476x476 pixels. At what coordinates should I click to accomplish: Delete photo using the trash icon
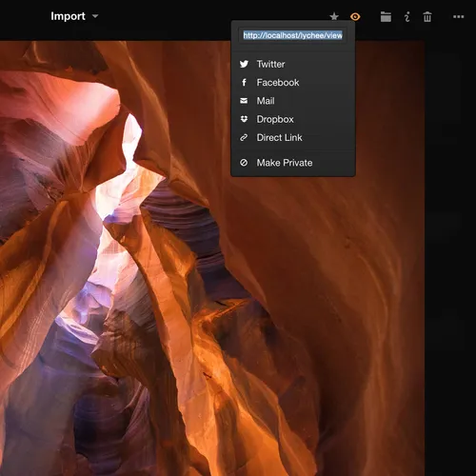(427, 16)
